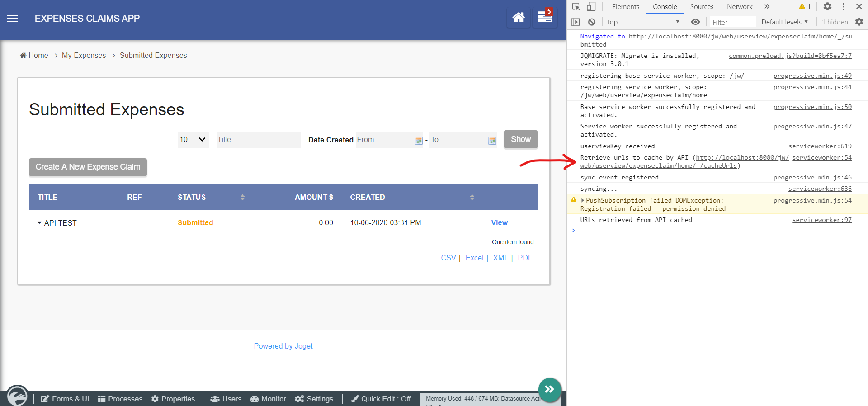Viewport: 868px width, 406px height.
Task: Click the Title filter input field
Action: point(258,140)
